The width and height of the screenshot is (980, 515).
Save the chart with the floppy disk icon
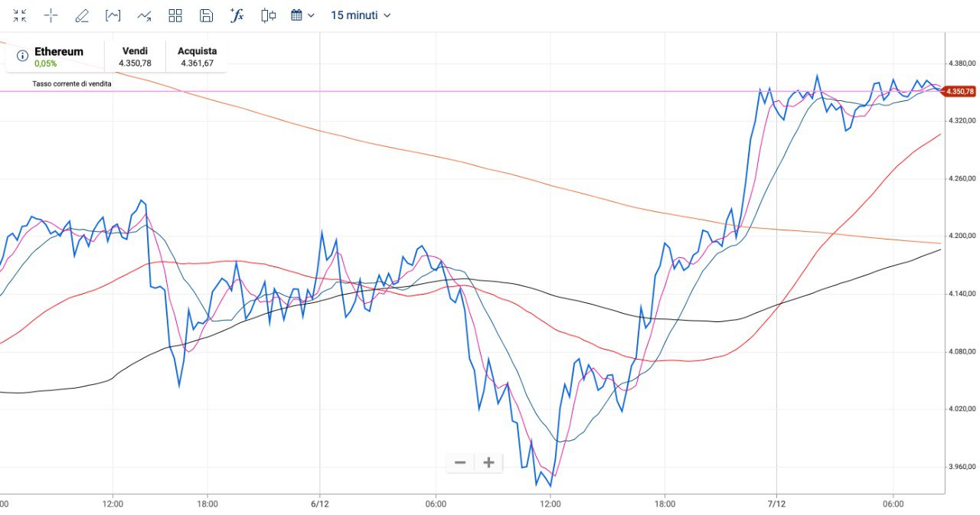coord(206,15)
